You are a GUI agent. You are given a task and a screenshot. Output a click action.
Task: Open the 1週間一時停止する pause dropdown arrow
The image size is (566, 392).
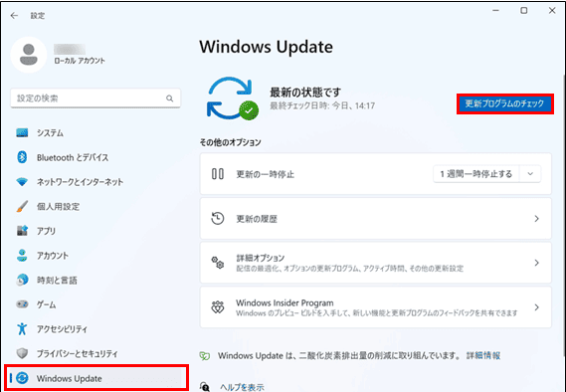click(530, 174)
